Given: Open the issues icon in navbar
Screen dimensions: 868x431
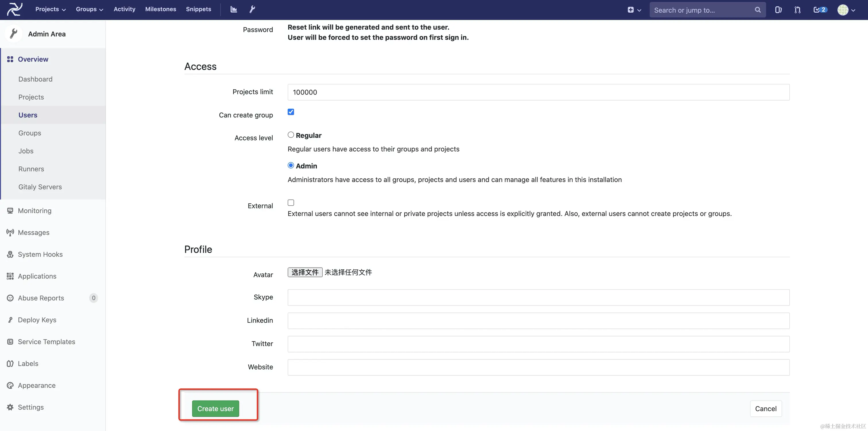Looking at the screenshot, I should pyautogui.click(x=778, y=10).
